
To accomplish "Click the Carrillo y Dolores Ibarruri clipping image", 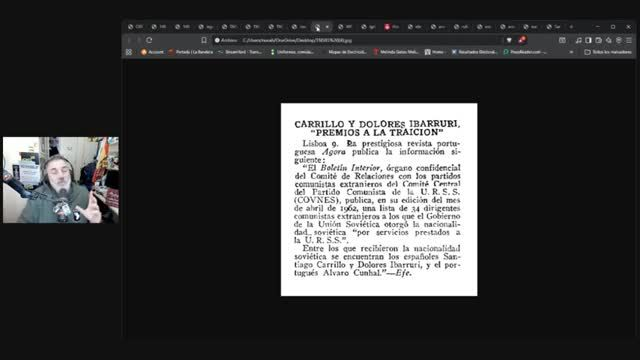I will pos(379,200).
